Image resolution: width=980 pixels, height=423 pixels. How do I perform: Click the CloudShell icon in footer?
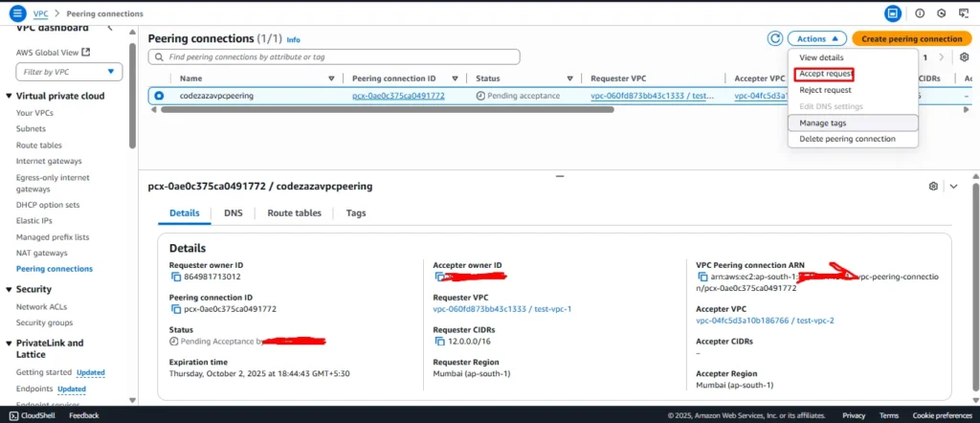(x=13, y=415)
